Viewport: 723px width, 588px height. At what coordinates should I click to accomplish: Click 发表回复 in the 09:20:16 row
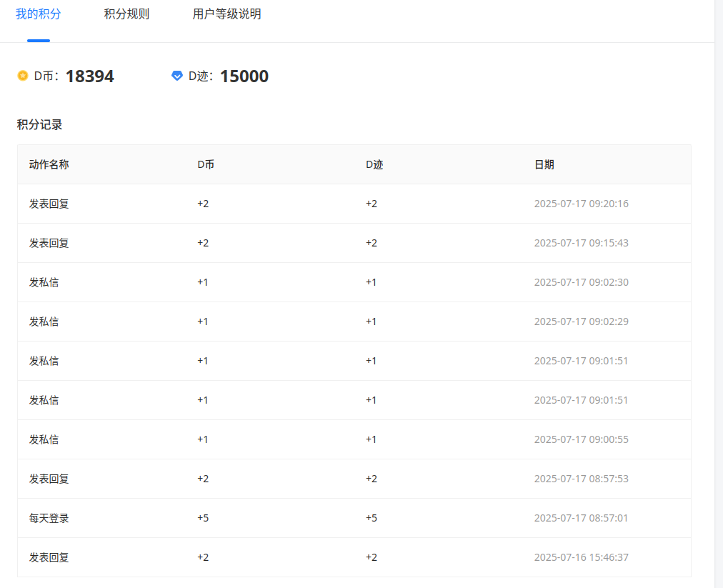[x=49, y=204]
